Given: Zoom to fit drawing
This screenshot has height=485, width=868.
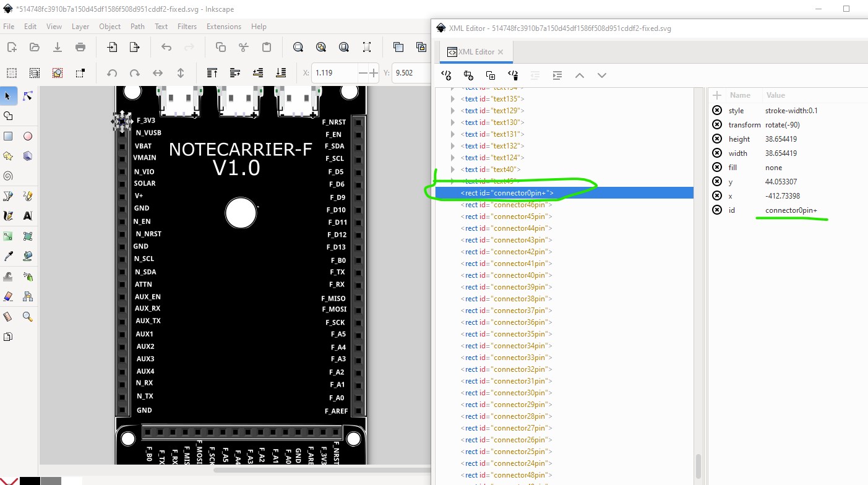Looking at the screenshot, I should pyautogui.click(x=321, y=47).
